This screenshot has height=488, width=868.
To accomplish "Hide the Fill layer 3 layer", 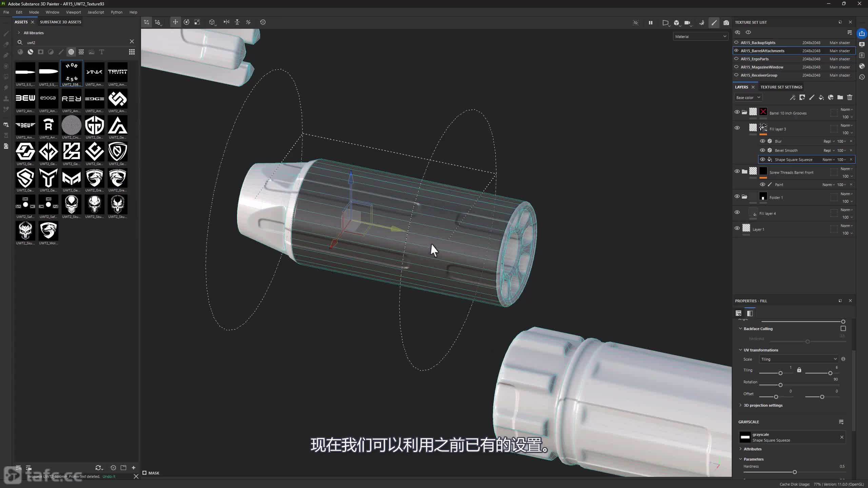I will click(x=737, y=128).
